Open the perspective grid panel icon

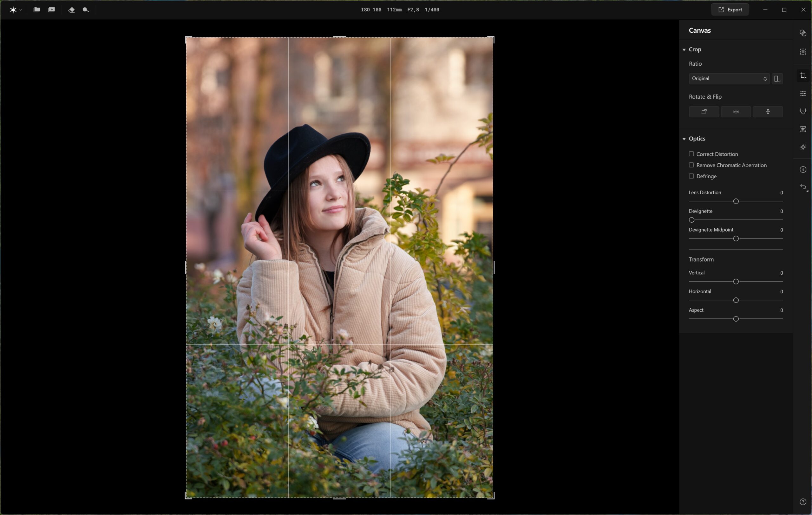coord(803,129)
